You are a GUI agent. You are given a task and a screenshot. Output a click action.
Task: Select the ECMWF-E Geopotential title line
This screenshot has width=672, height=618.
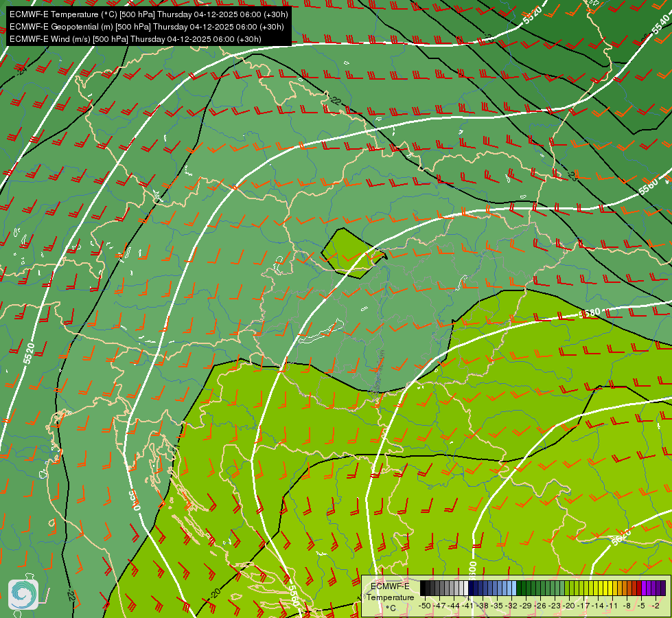click(147, 27)
